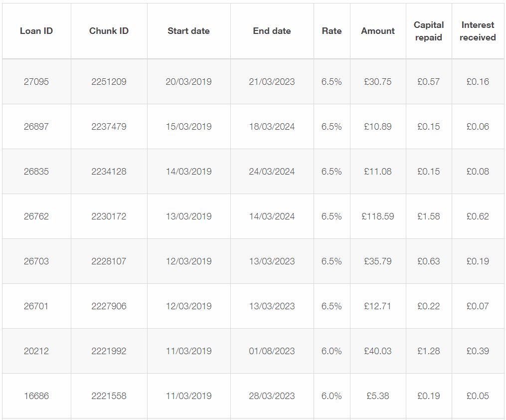Screen dimensions: 506x420
Task: Select the Interest received column header
Action: click(x=478, y=31)
